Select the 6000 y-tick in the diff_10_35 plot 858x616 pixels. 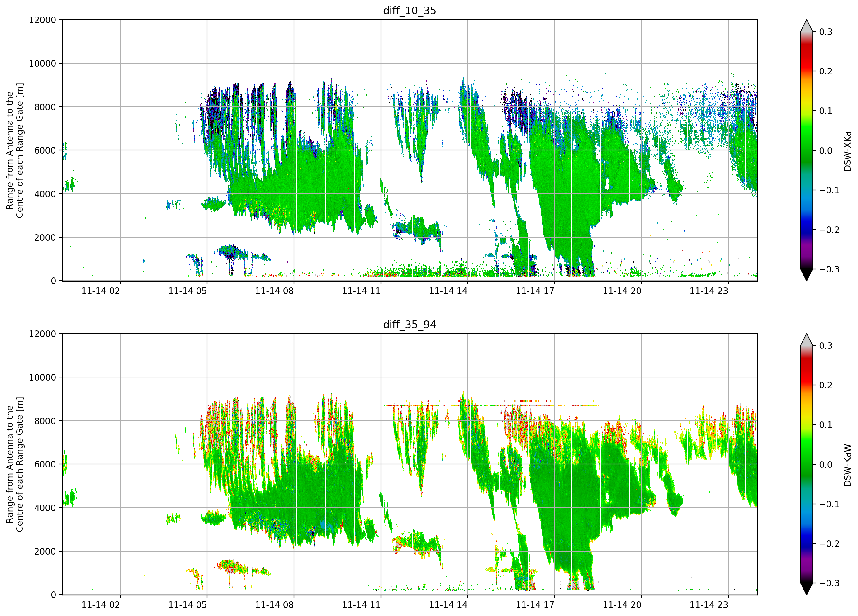(45, 151)
